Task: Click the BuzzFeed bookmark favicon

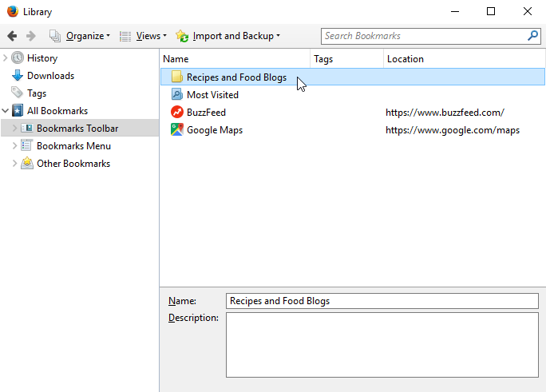Action: [x=177, y=113]
